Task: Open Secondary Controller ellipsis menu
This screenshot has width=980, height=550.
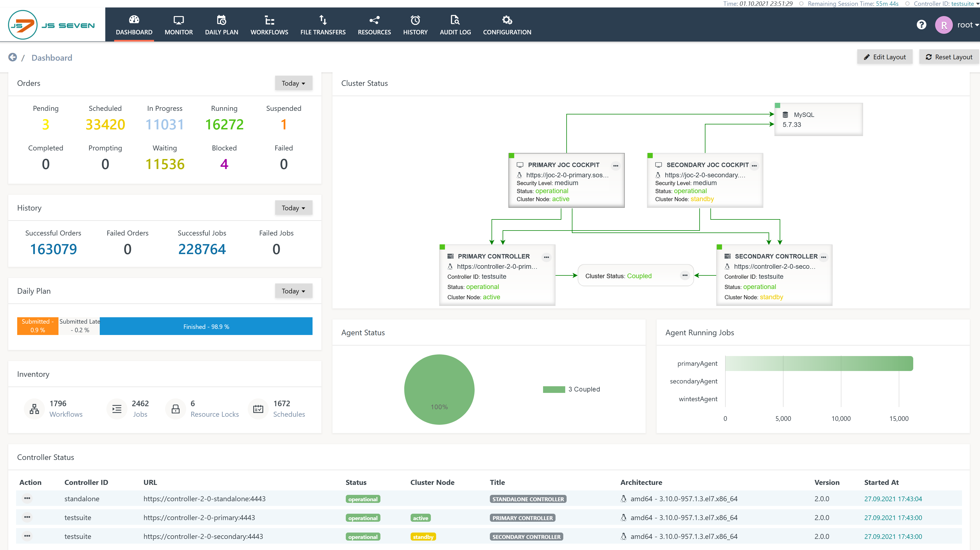Action: tap(823, 257)
